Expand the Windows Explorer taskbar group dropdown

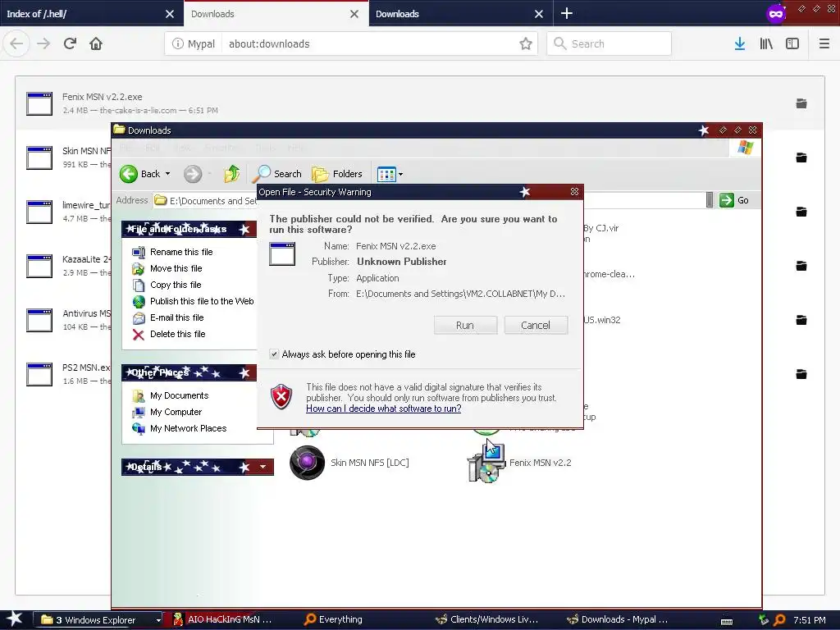158,620
